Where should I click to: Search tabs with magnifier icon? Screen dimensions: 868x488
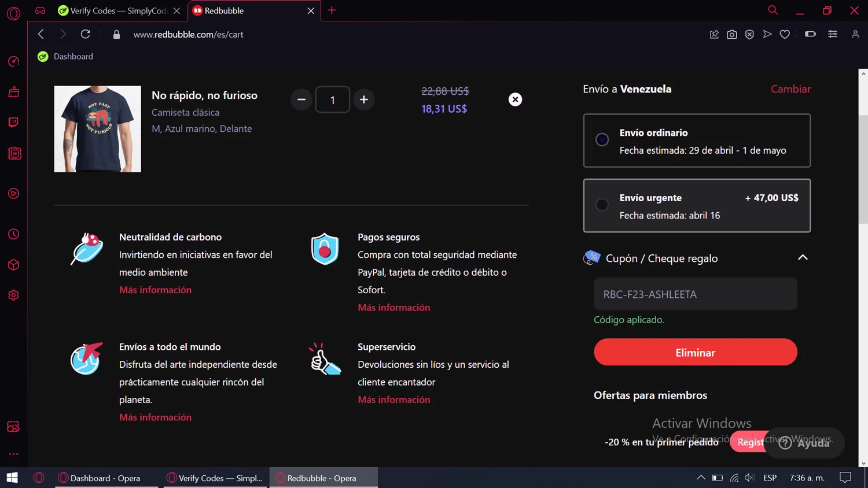tap(773, 10)
